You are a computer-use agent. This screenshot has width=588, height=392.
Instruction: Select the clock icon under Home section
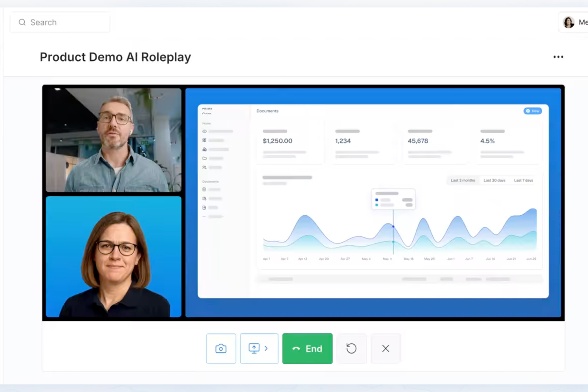pos(204,131)
